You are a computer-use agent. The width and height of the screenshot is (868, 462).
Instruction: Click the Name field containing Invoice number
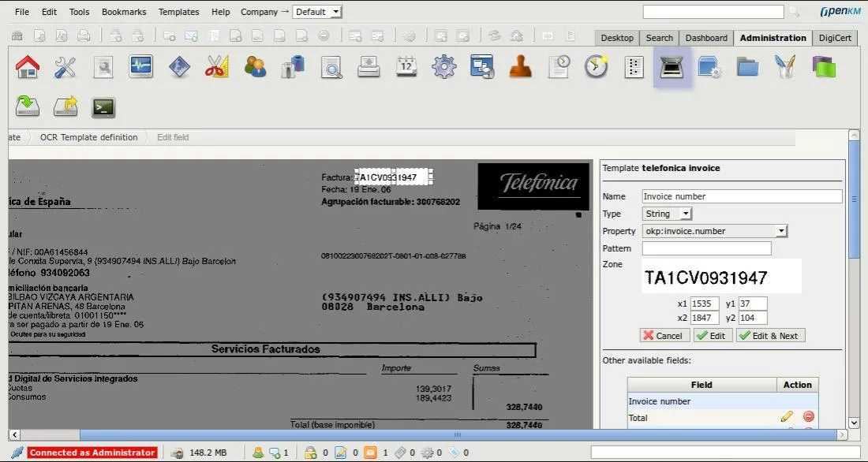tap(742, 196)
